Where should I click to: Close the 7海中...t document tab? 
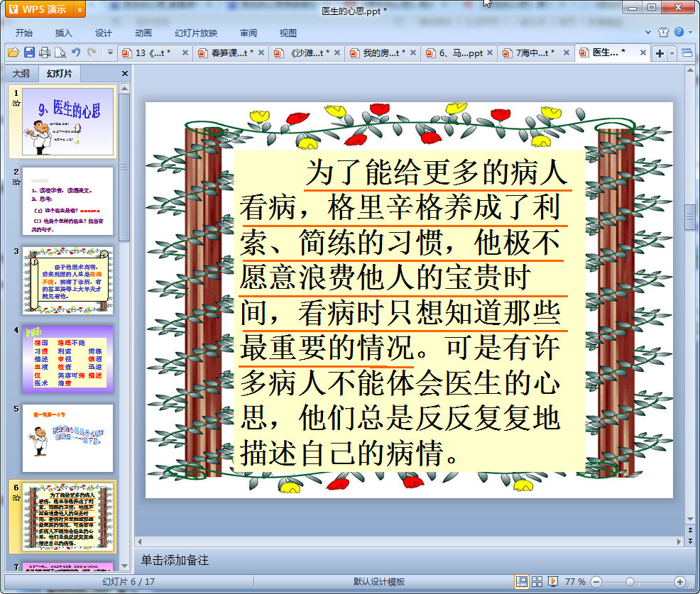(566, 53)
